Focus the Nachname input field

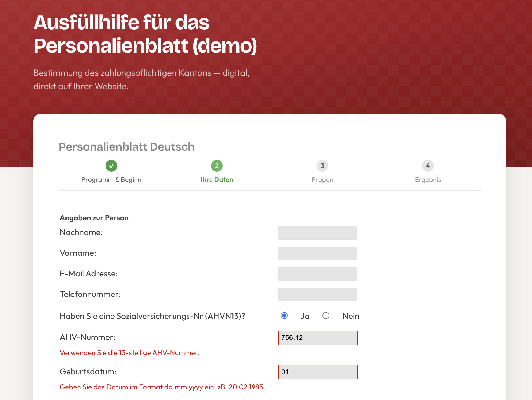pos(317,233)
